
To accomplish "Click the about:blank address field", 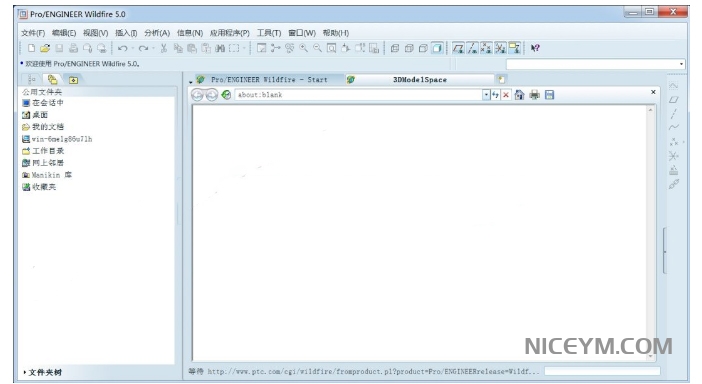I will pos(358,95).
